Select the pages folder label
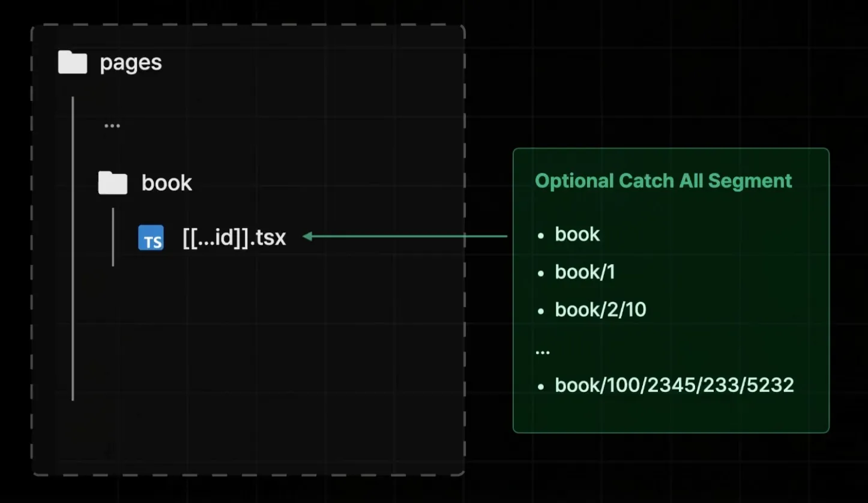The image size is (868, 503). (x=130, y=62)
